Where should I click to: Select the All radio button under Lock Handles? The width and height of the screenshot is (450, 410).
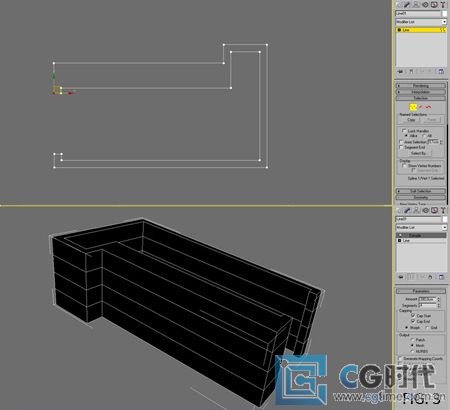tap(424, 136)
